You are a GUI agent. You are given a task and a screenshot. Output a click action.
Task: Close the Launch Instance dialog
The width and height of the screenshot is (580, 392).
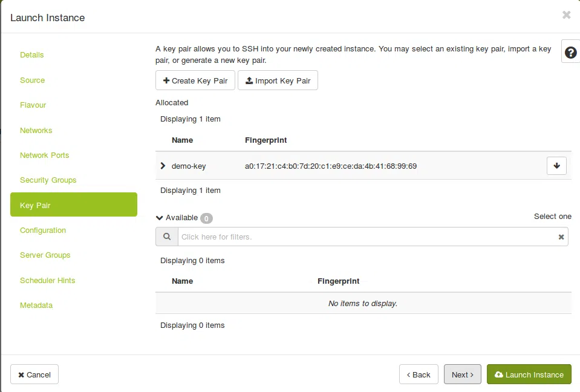point(566,15)
